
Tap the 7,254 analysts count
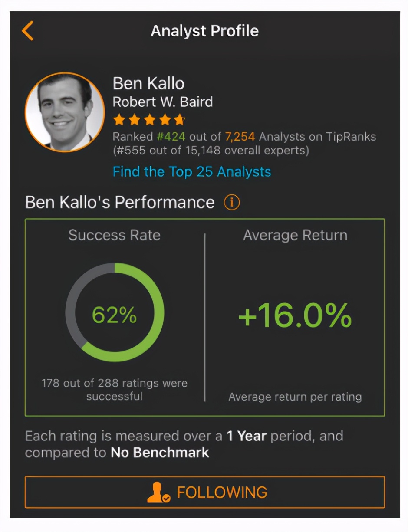(x=240, y=137)
